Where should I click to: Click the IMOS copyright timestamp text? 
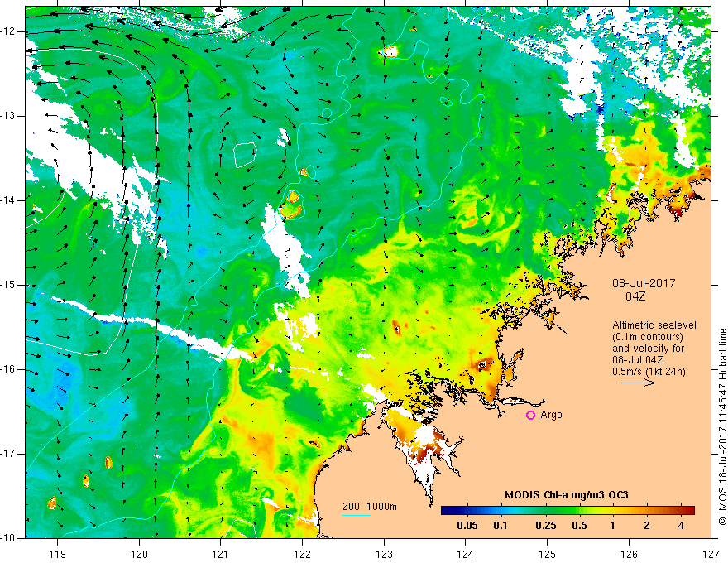pyautogui.click(x=722, y=426)
